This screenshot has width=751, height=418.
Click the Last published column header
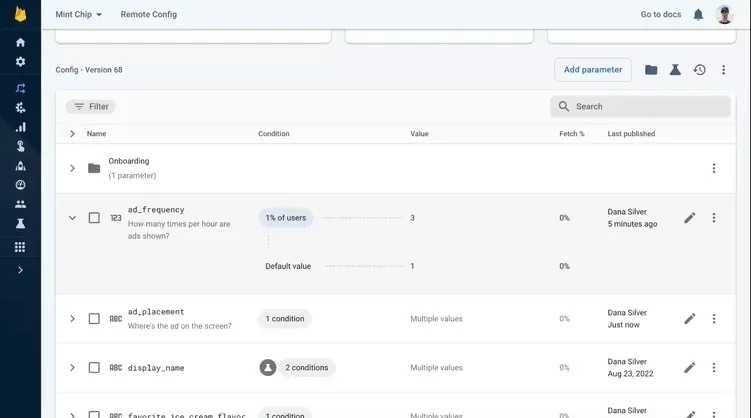point(631,134)
